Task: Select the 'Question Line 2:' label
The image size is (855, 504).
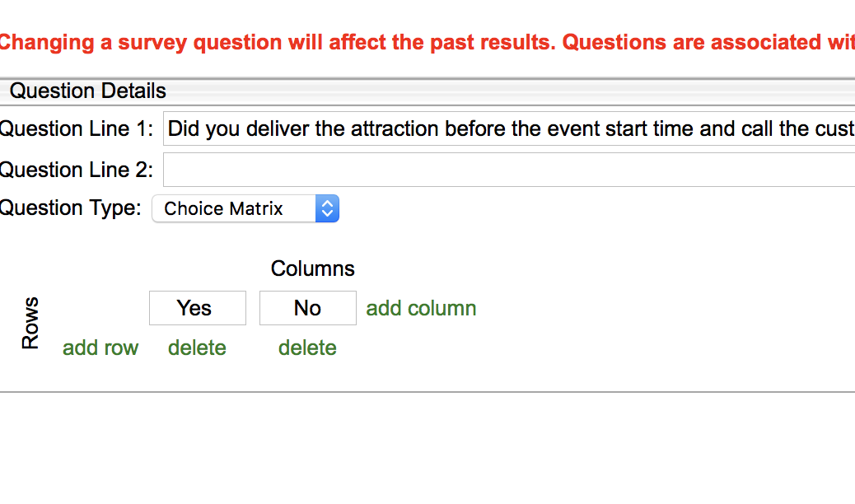Action: [x=76, y=170]
